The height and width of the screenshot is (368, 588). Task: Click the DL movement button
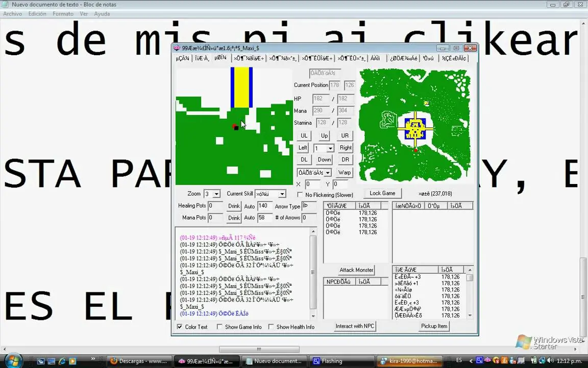coord(304,159)
